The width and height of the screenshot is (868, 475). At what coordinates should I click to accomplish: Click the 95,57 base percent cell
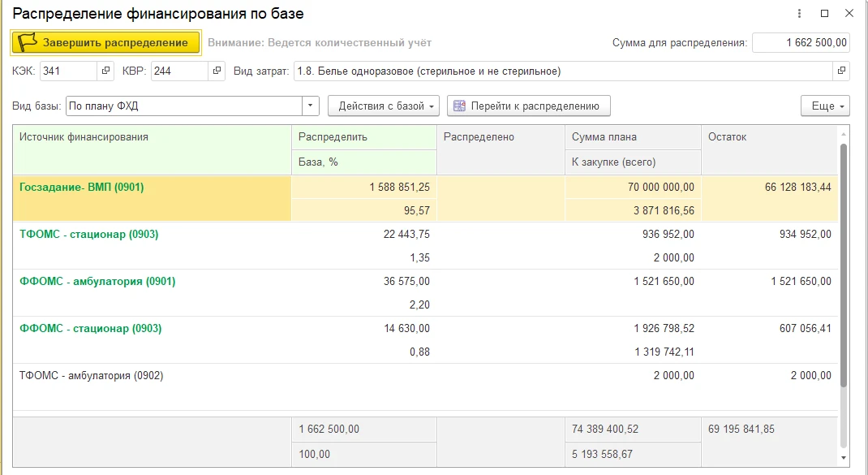[x=364, y=210]
